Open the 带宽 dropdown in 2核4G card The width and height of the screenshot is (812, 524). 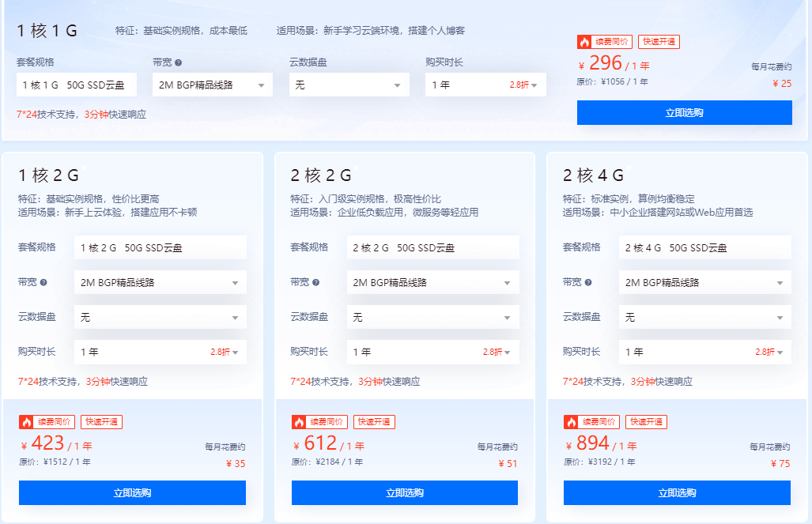pyautogui.click(x=703, y=281)
